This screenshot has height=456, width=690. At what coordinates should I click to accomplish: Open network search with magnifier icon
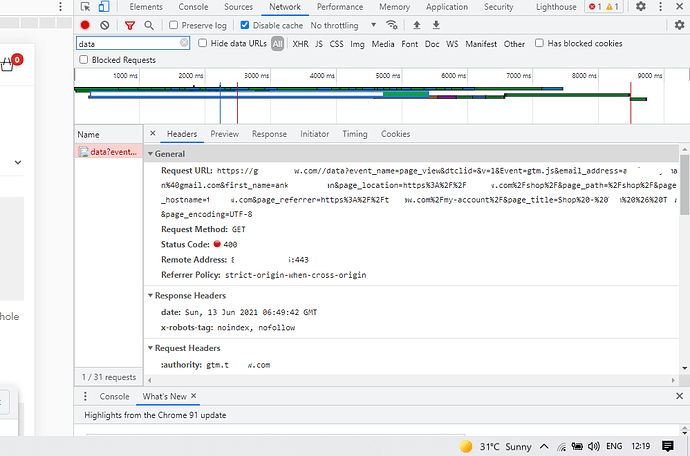click(149, 26)
